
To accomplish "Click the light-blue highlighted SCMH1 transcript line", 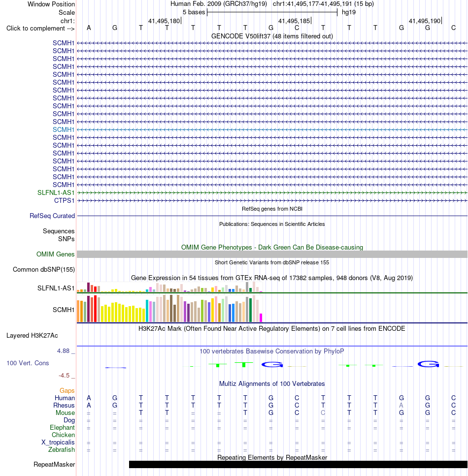I will click(x=272, y=129).
